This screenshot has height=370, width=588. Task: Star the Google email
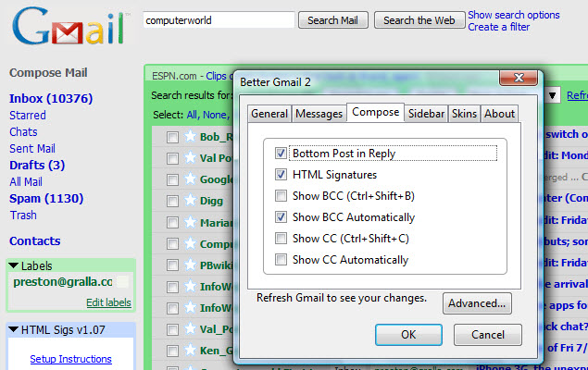[x=190, y=179]
